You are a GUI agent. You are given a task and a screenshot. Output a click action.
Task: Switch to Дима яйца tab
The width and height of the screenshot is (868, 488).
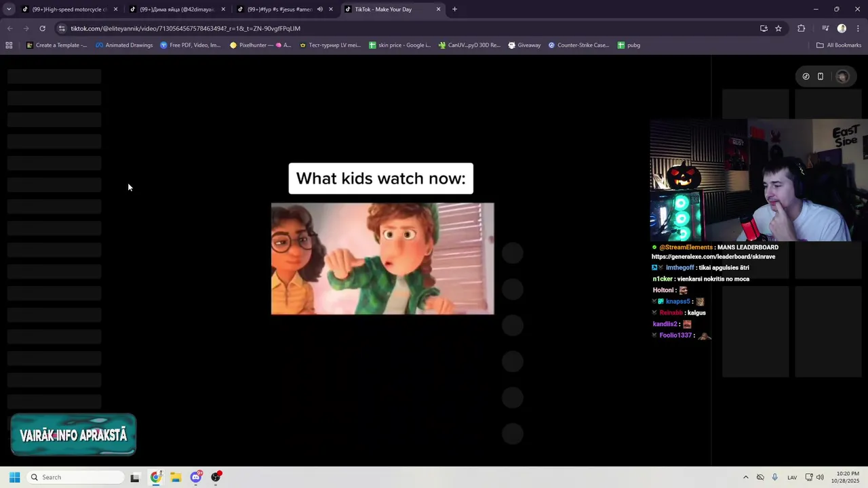[x=178, y=9]
